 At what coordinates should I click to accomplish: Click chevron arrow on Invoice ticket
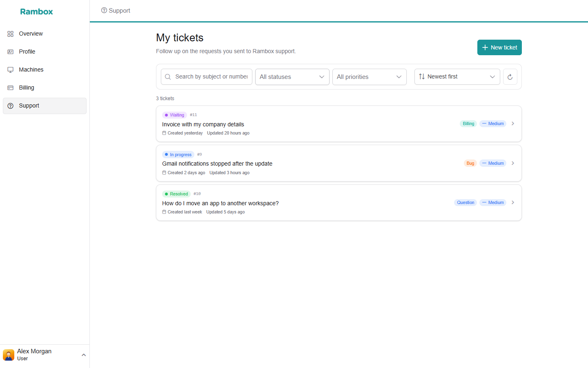(x=513, y=123)
